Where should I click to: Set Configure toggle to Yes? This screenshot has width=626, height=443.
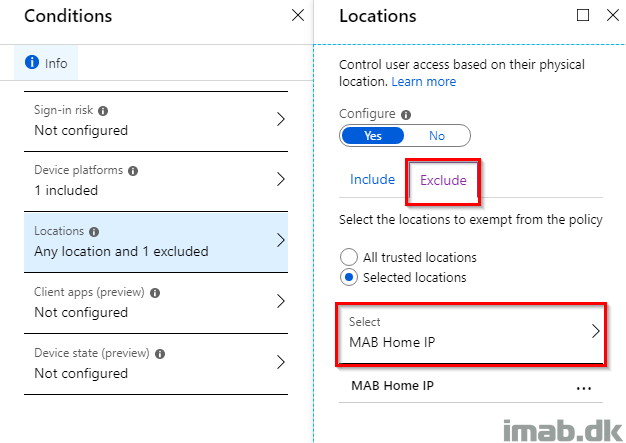[373, 136]
